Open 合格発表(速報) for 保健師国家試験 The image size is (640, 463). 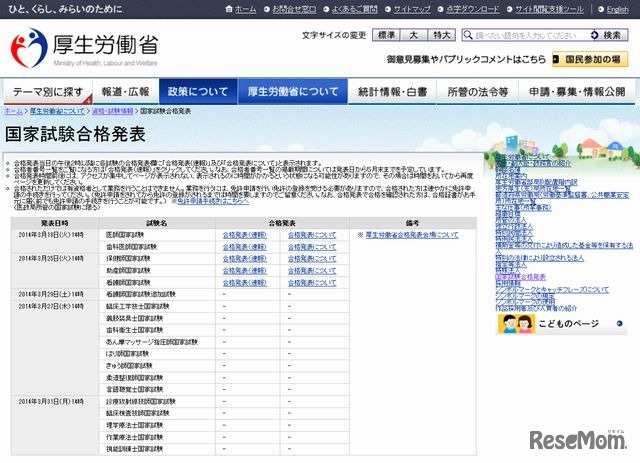(244, 259)
